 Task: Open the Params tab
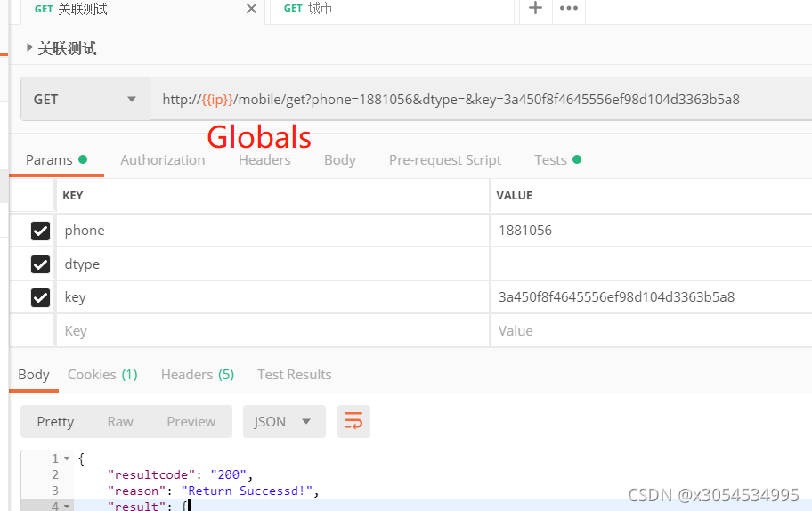point(56,160)
